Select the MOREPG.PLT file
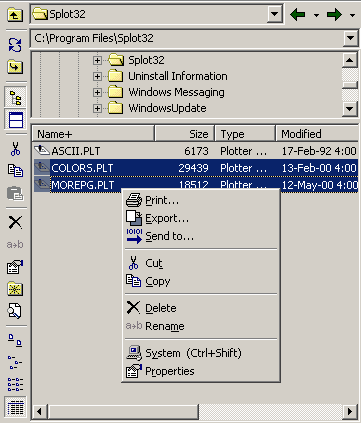This screenshot has width=361, height=423. [x=83, y=185]
